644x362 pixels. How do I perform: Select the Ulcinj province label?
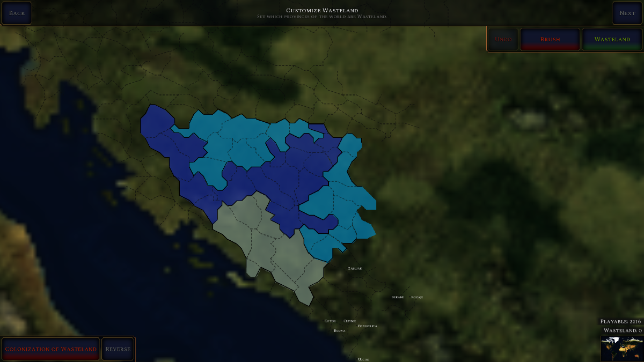pyautogui.click(x=364, y=359)
